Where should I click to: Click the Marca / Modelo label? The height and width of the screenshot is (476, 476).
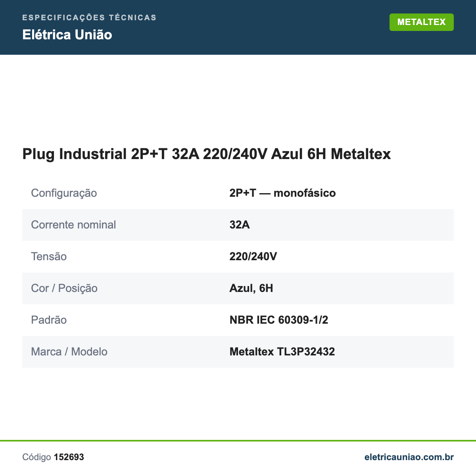69,352
